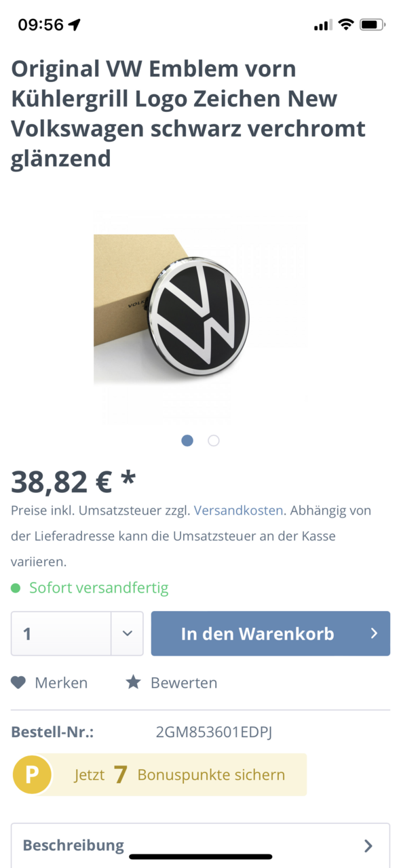Expand the Beschreibung section chevron
This screenshot has width=401, height=868.
point(368,846)
